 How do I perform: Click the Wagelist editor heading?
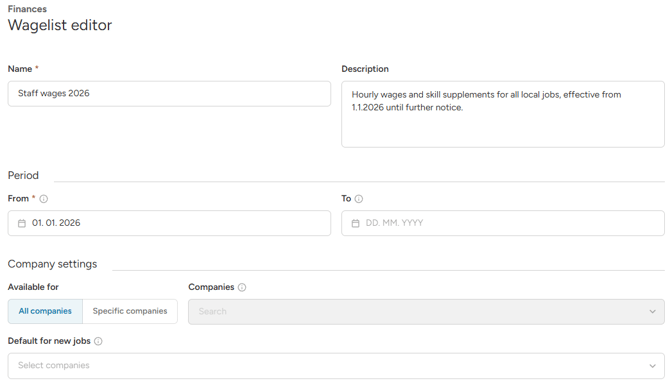60,25
